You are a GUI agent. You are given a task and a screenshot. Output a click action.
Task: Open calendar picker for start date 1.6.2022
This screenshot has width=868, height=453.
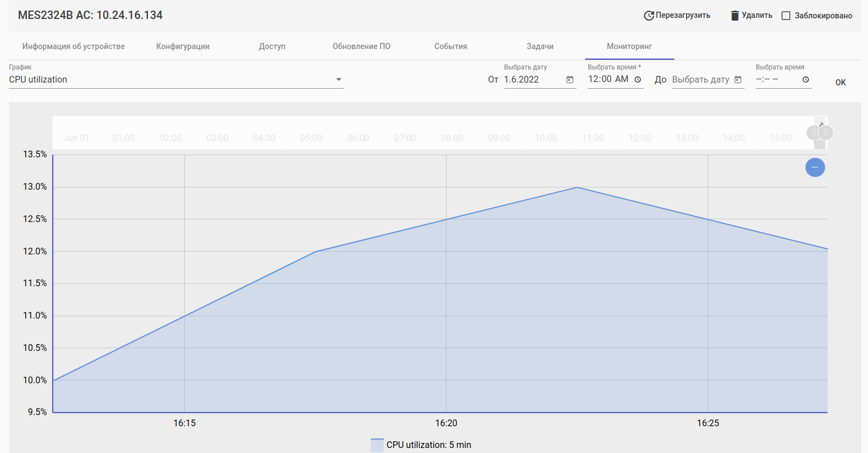click(x=570, y=80)
